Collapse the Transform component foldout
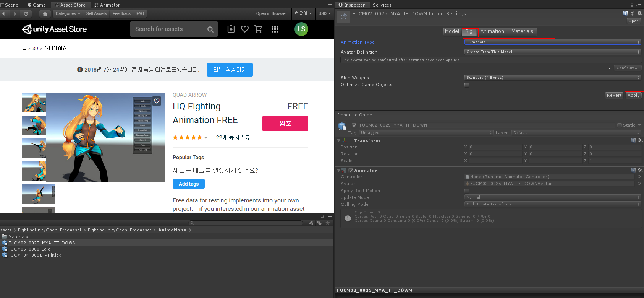Screen dimensions: 644x298 coord(338,140)
